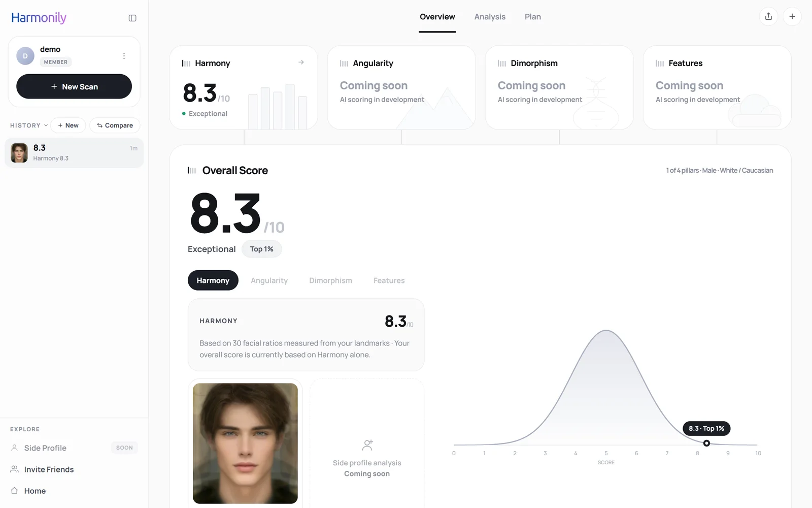Open the Angularity coming soon card

coord(401,87)
